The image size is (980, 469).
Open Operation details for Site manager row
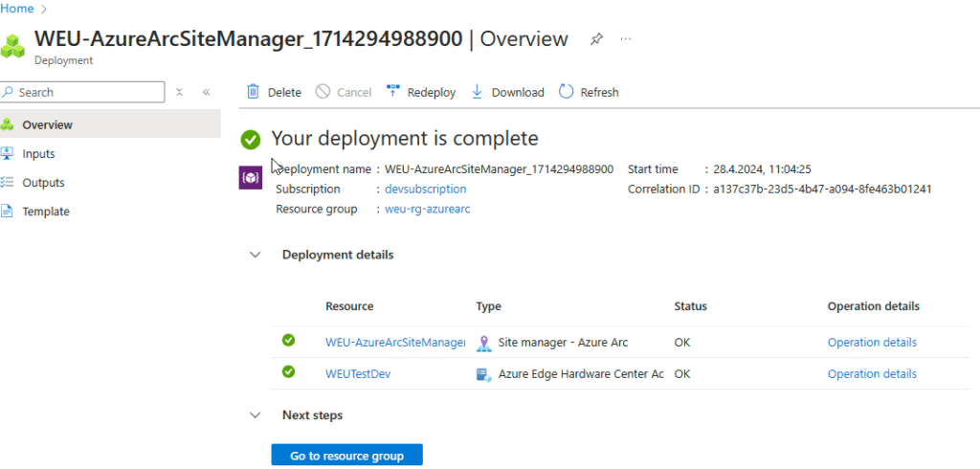tap(872, 343)
